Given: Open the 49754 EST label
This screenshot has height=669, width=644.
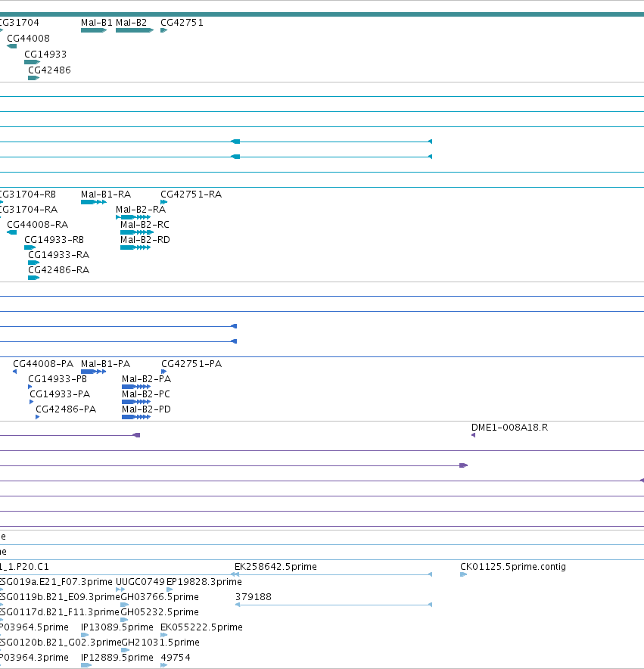Looking at the screenshot, I should (x=176, y=658).
